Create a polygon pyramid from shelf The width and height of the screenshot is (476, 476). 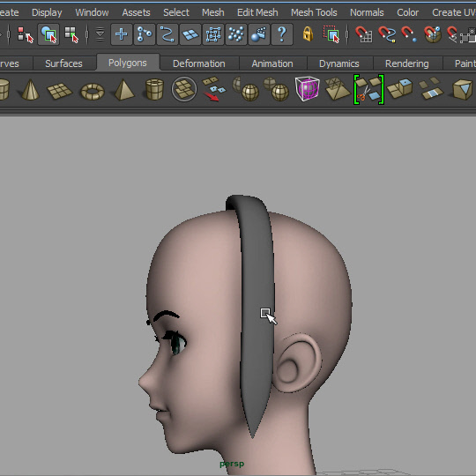(x=124, y=90)
